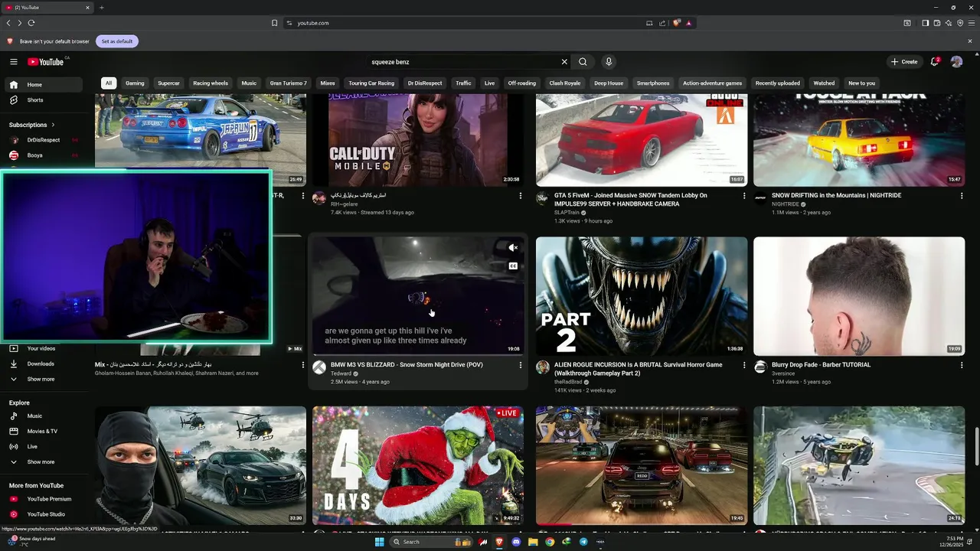This screenshot has width=980, height=551.
Task: Clear the search box text with X
Action: 564,62
